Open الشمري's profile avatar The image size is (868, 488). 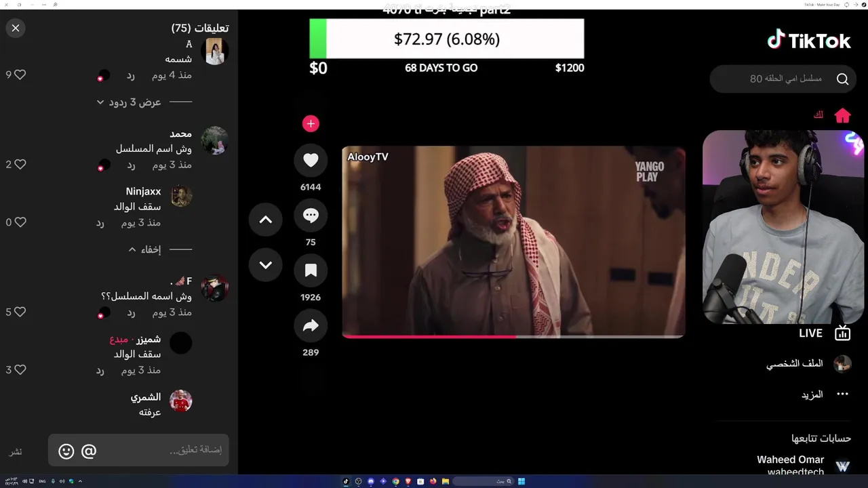pyautogui.click(x=181, y=401)
